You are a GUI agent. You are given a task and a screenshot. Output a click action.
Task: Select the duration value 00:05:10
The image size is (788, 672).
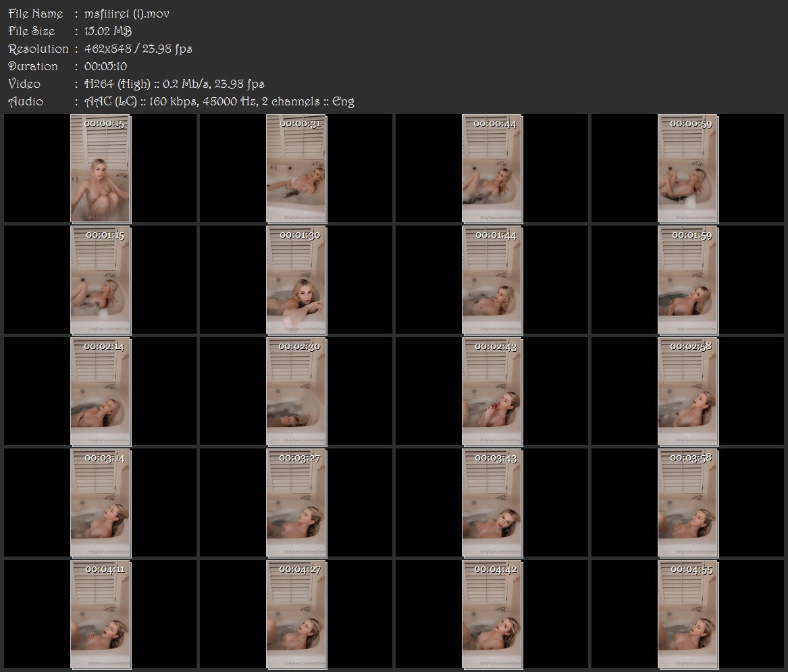coord(105,66)
